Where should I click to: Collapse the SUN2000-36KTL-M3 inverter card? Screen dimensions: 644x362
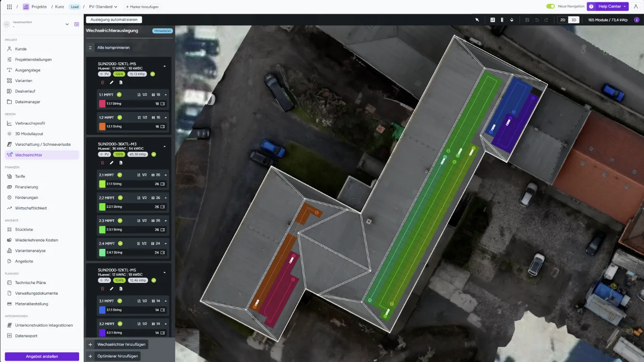coord(165,147)
